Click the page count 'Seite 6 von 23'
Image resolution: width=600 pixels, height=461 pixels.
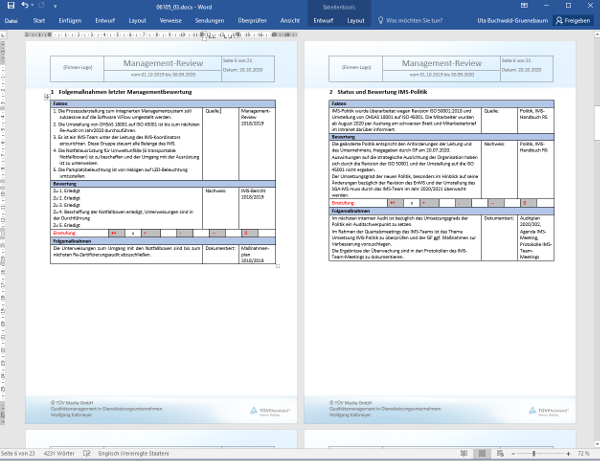pyautogui.click(x=20, y=455)
